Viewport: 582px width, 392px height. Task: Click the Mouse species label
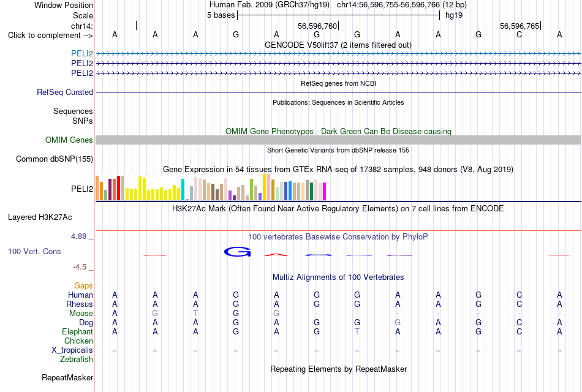point(81,314)
